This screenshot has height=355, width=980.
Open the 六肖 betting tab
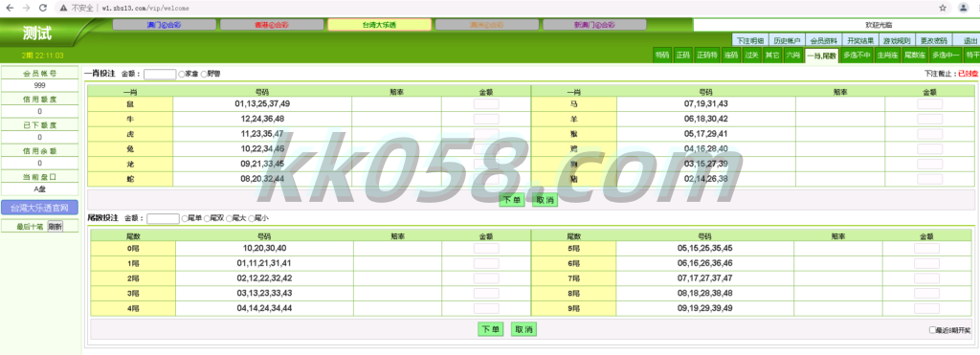[x=792, y=55]
